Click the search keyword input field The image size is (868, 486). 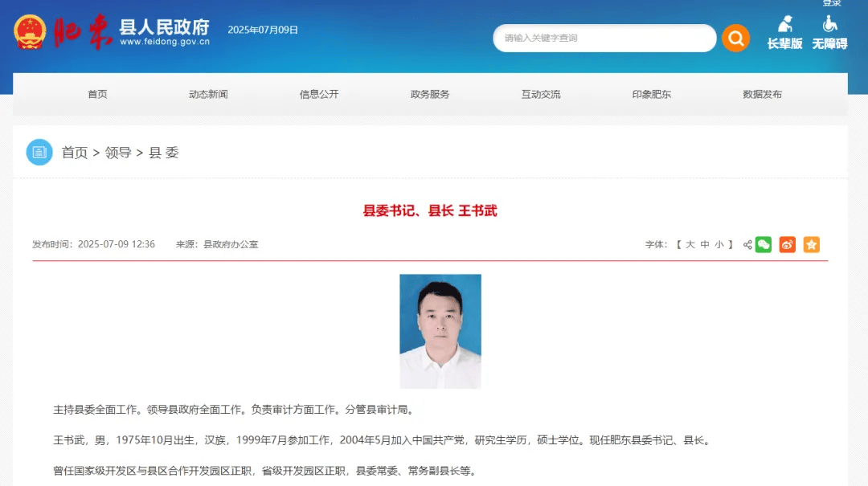[x=604, y=38]
